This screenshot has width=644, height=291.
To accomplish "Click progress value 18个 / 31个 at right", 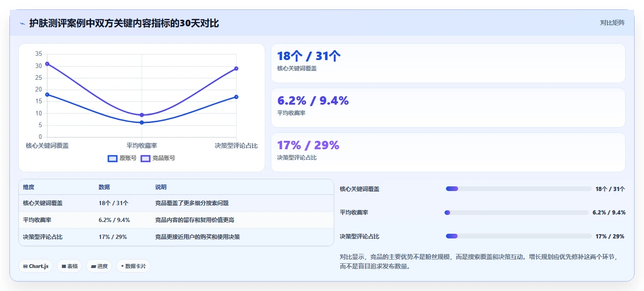I will tap(610, 189).
